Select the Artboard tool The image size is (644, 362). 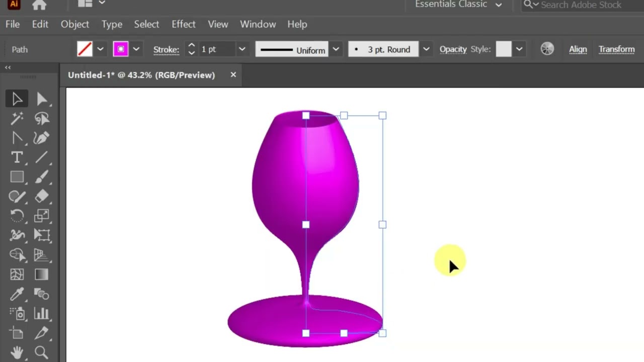17,333
